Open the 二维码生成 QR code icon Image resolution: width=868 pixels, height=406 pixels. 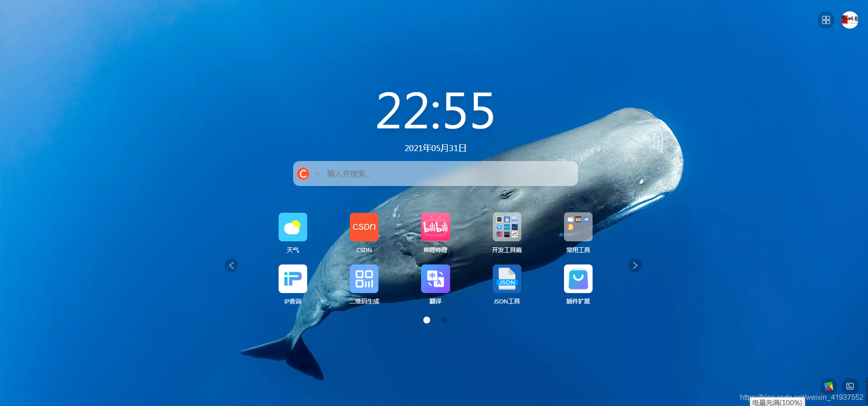364,279
